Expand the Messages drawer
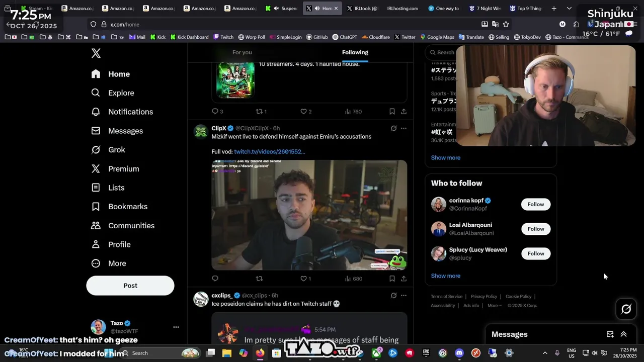644x362 pixels. [x=623, y=334]
